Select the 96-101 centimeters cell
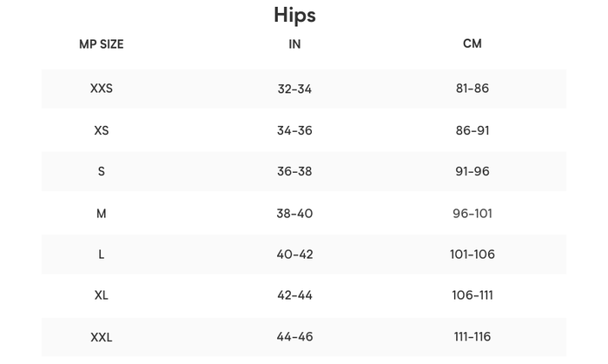The height and width of the screenshot is (364, 608). 472,213
